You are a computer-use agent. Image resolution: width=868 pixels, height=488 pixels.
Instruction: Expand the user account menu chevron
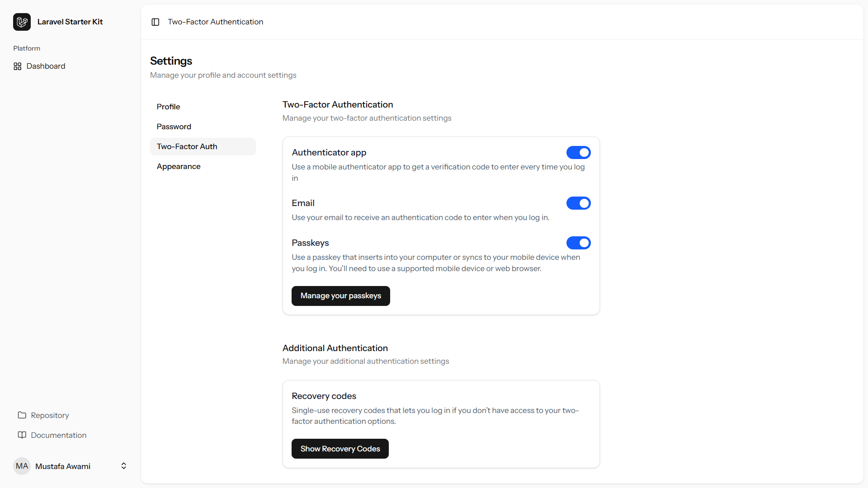click(x=123, y=466)
